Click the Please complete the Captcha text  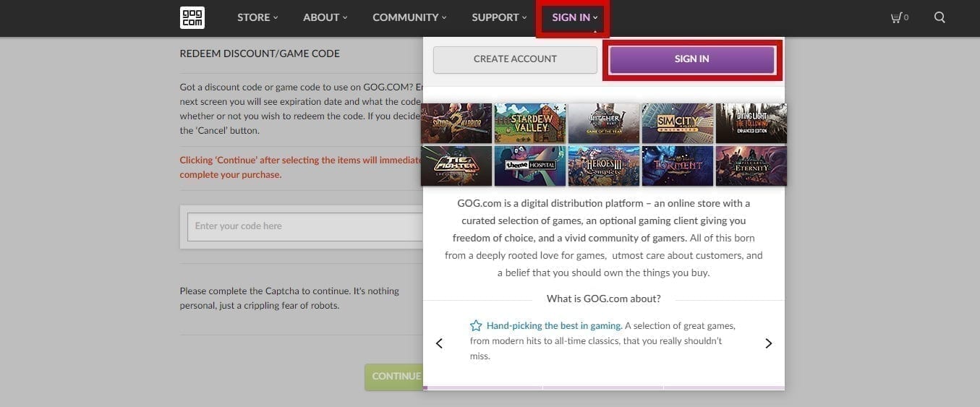289,298
